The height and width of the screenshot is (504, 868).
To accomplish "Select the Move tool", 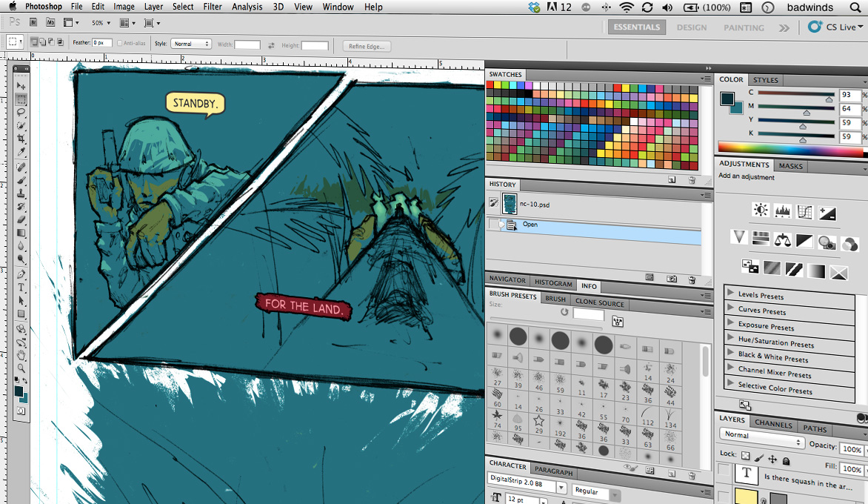I will point(21,86).
